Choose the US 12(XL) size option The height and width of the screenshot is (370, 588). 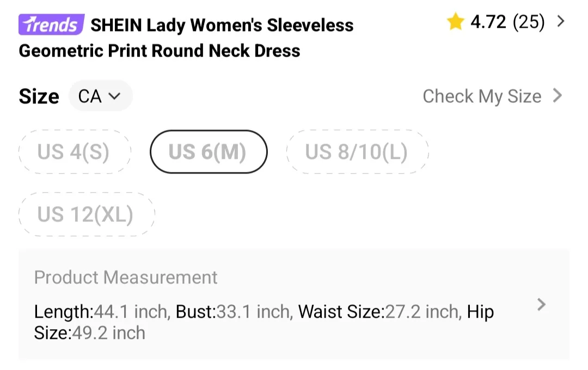coord(87,214)
